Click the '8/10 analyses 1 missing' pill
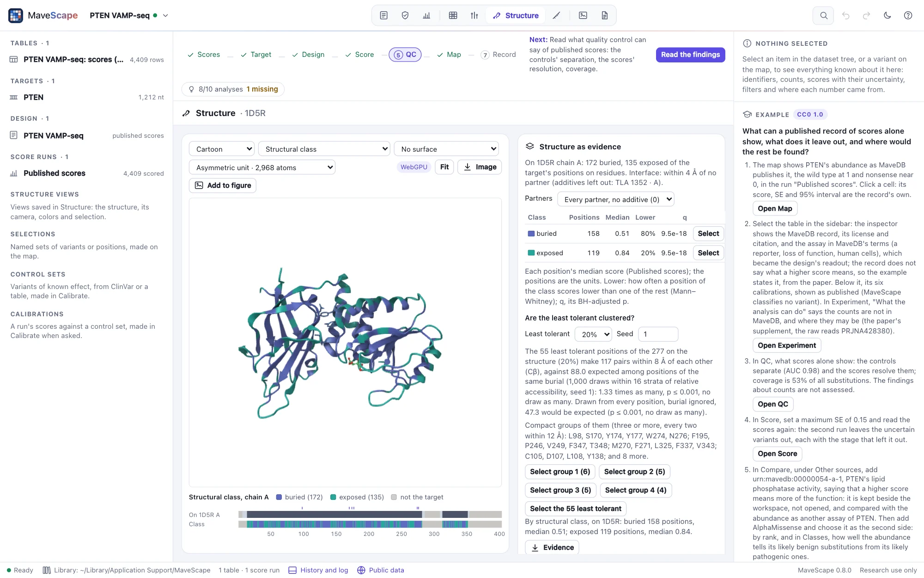This screenshot has height=578, width=924. pyautogui.click(x=233, y=89)
